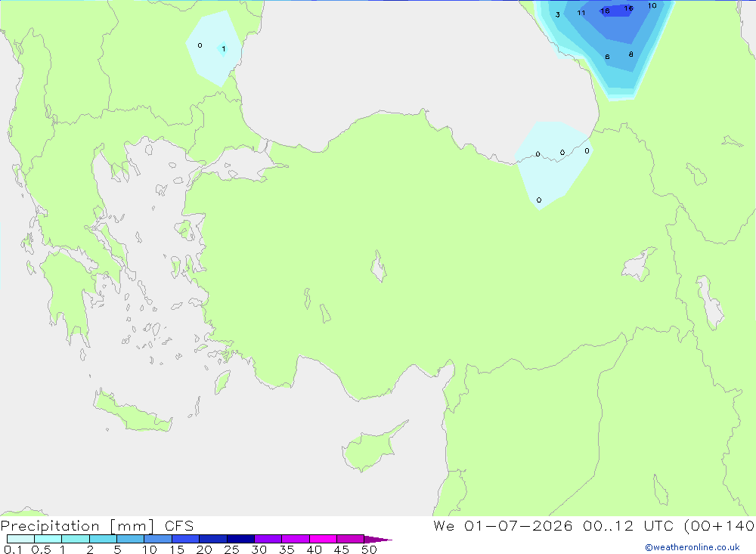756x554 pixels.
Task: Click the "10" map value right of the 16s
Action: (652, 6)
